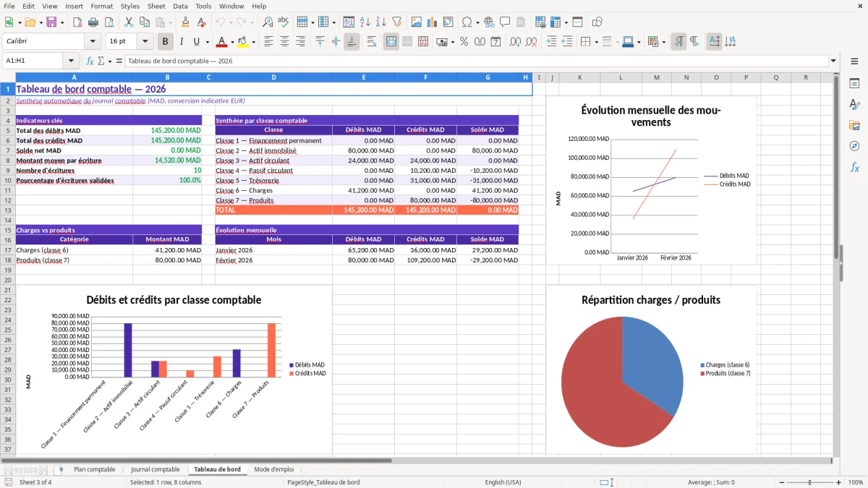The width and height of the screenshot is (868, 488).
Task: Insert a pivot table
Action: point(448,22)
